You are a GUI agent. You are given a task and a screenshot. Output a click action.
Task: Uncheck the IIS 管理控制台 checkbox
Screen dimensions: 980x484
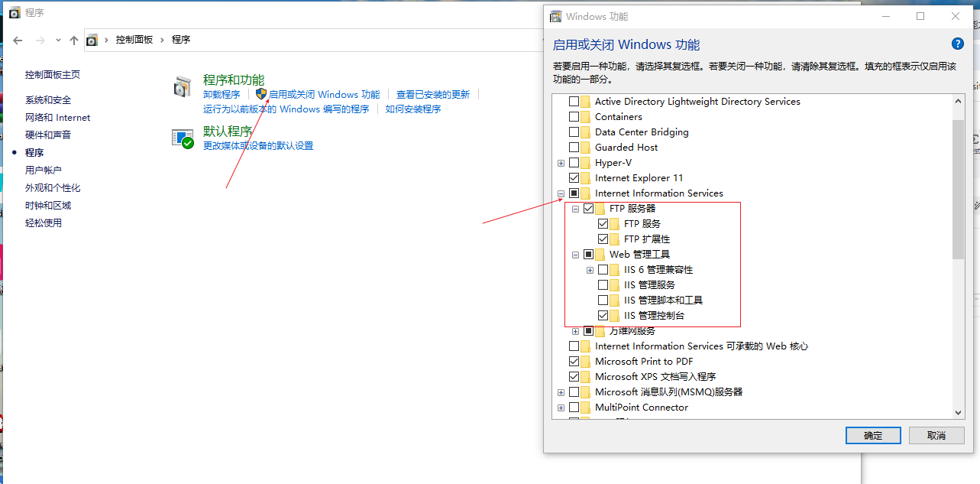(x=603, y=316)
